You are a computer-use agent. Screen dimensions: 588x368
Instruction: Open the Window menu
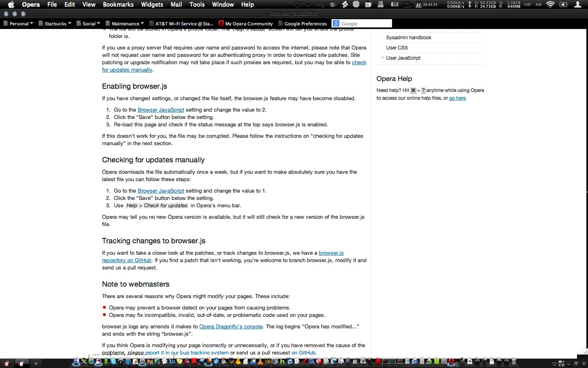[223, 4]
